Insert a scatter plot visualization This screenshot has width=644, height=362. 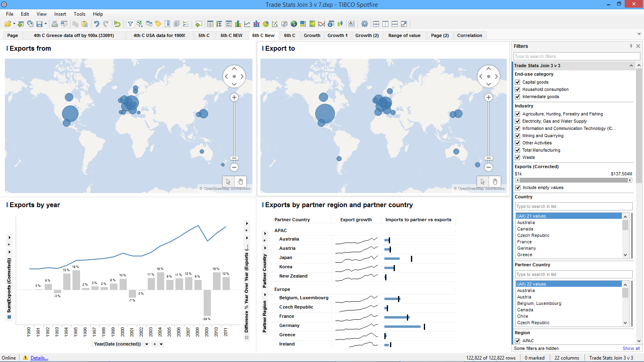275,24
